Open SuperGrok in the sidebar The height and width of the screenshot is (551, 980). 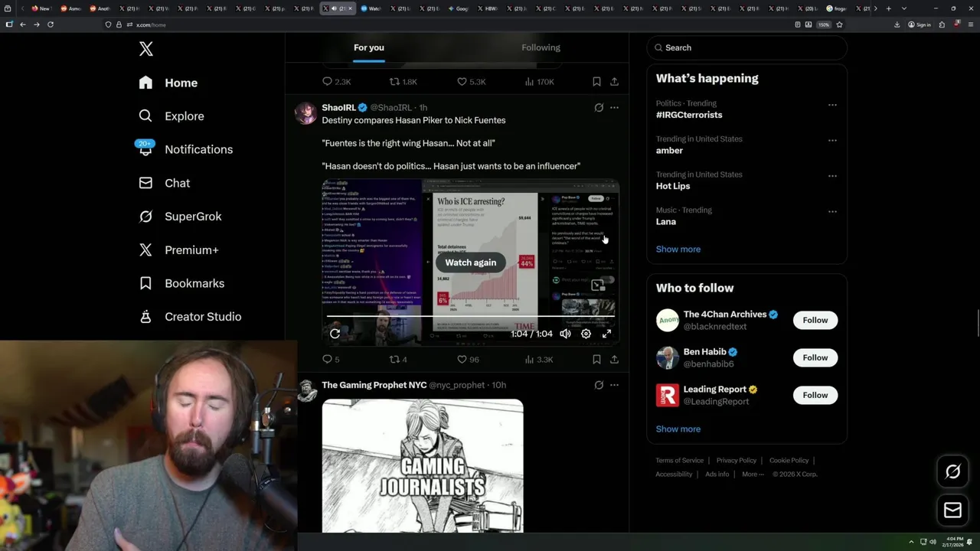[x=180, y=217]
